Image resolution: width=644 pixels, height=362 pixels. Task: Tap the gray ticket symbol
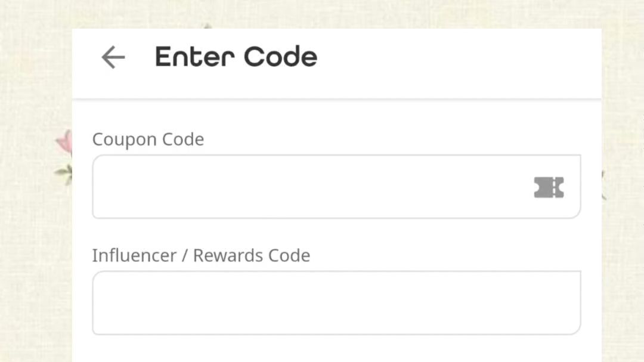click(x=549, y=187)
